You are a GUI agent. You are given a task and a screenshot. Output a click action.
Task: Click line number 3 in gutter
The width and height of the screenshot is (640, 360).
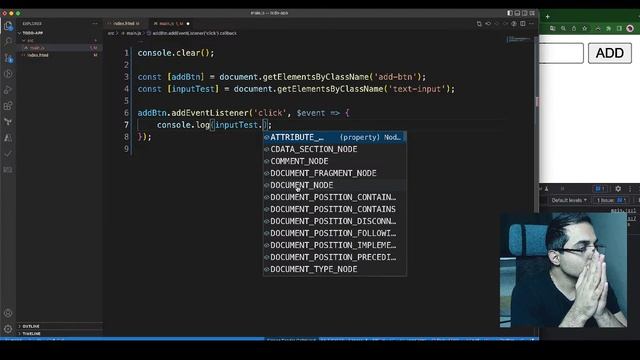pyautogui.click(x=126, y=77)
